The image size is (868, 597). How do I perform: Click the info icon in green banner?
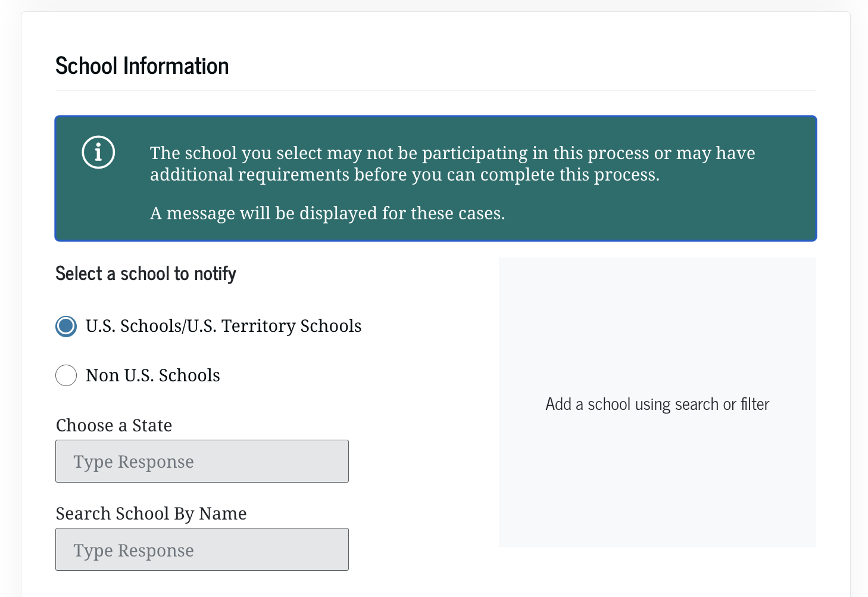[x=98, y=153]
